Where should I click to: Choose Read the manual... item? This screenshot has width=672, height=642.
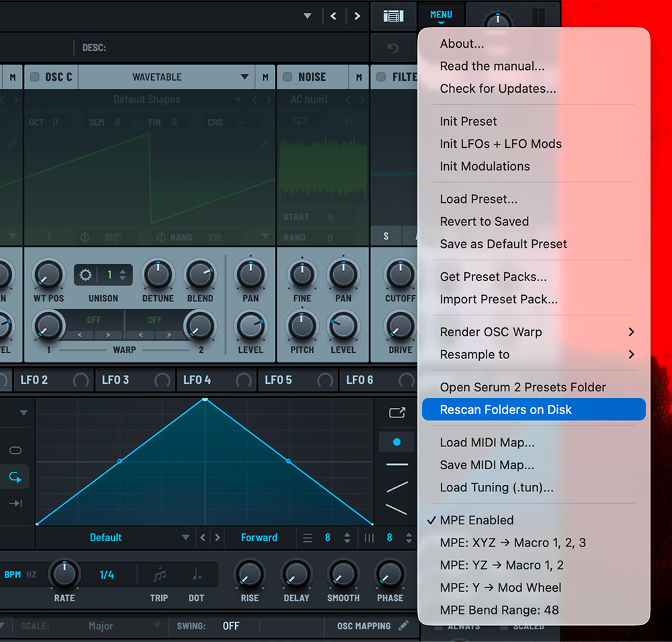[x=534, y=66]
